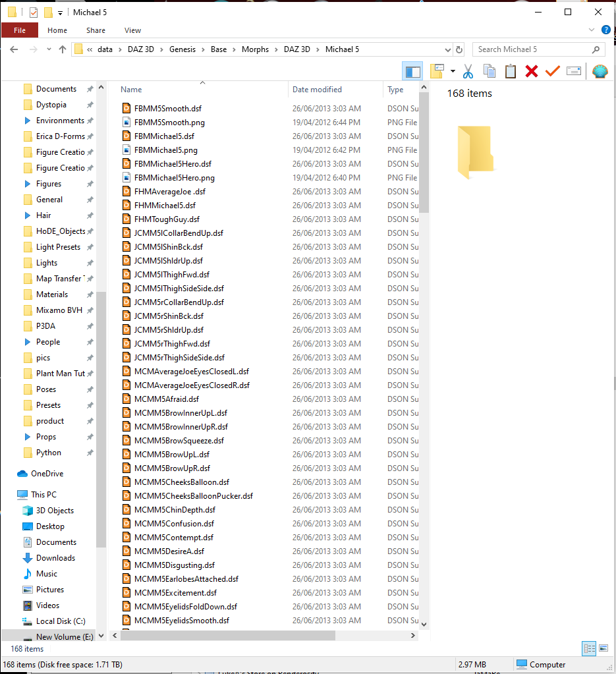Click the orange checkmark Properties icon
This screenshot has width=616, height=674.
(552, 71)
